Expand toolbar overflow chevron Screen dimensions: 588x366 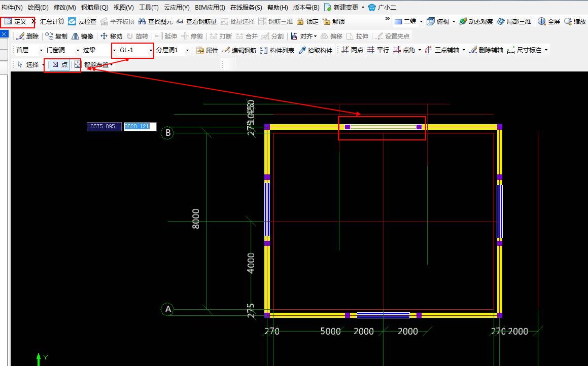(388, 18)
